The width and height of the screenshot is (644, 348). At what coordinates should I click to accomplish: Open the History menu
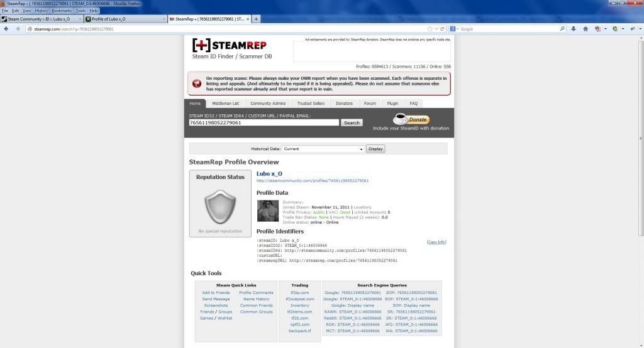pos(41,11)
